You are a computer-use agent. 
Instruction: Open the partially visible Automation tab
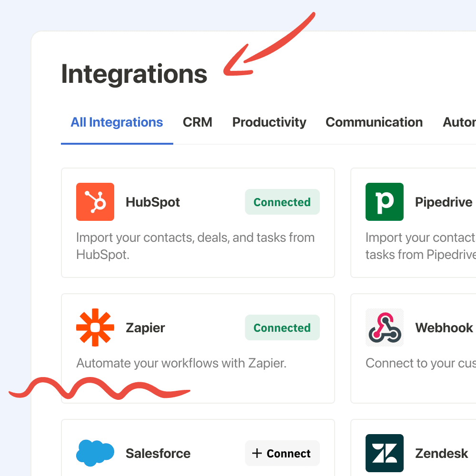pyautogui.click(x=459, y=122)
